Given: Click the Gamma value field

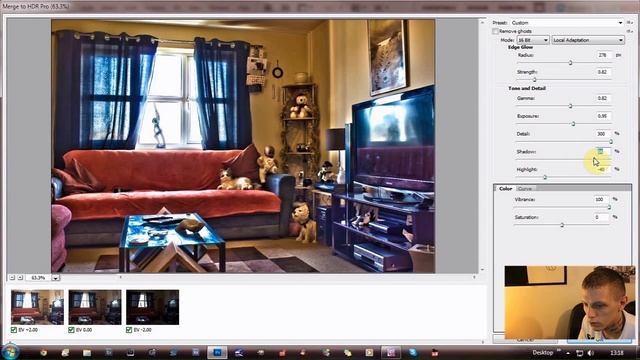Looking at the screenshot, I should [603, 98].
